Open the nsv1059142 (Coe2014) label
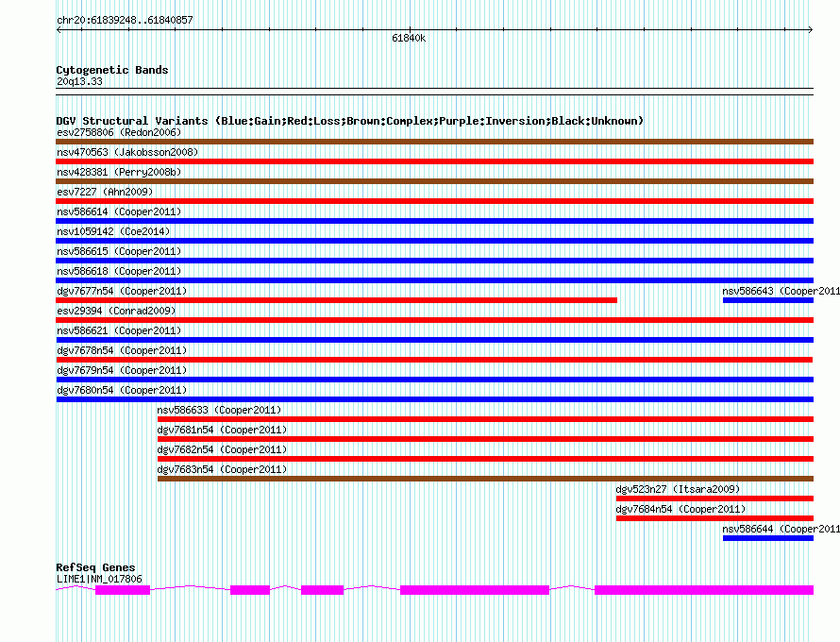Screen dimensions: 840x642 point(113,231)
